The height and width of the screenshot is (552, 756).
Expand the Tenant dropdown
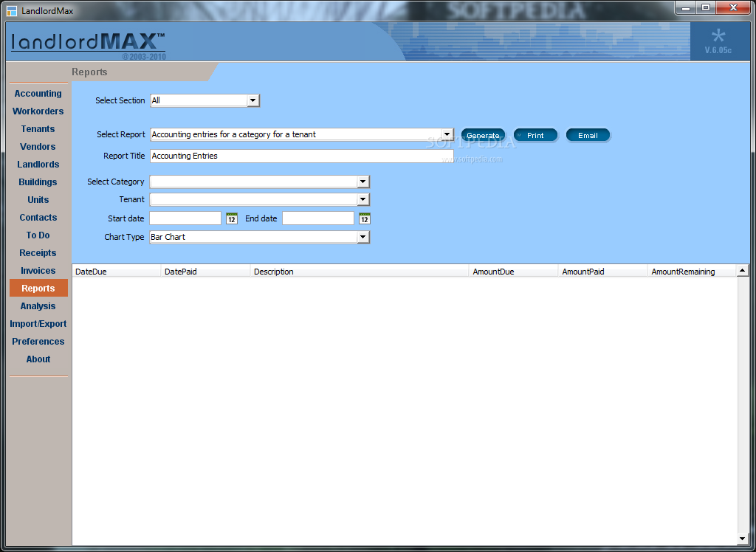(363, 199)
